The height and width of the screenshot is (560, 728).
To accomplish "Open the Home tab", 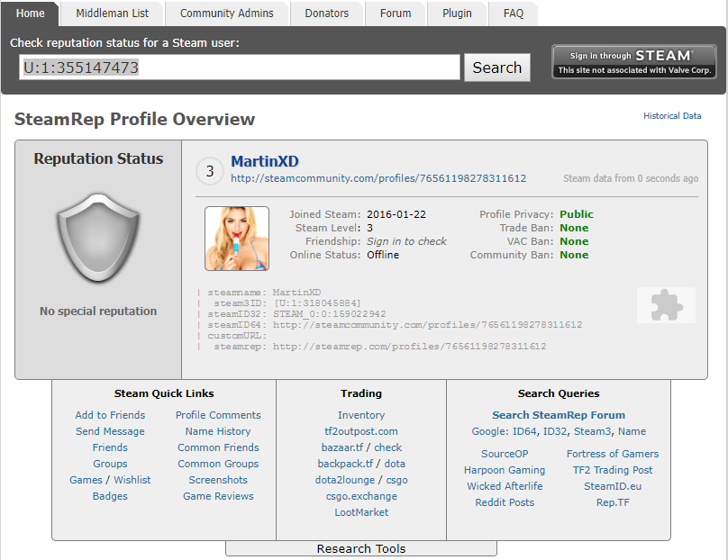I will [30, 13].
